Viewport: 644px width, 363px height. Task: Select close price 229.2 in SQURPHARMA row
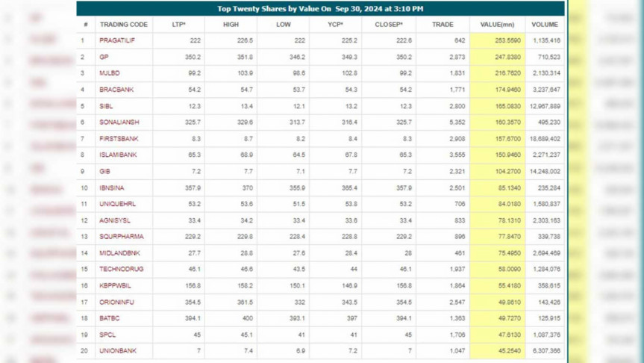404,236
